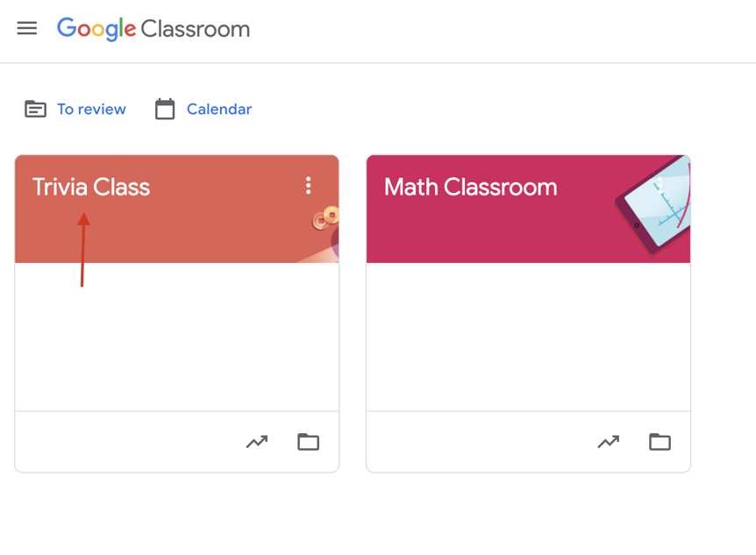Click the To review folder icon

(36, 109)
